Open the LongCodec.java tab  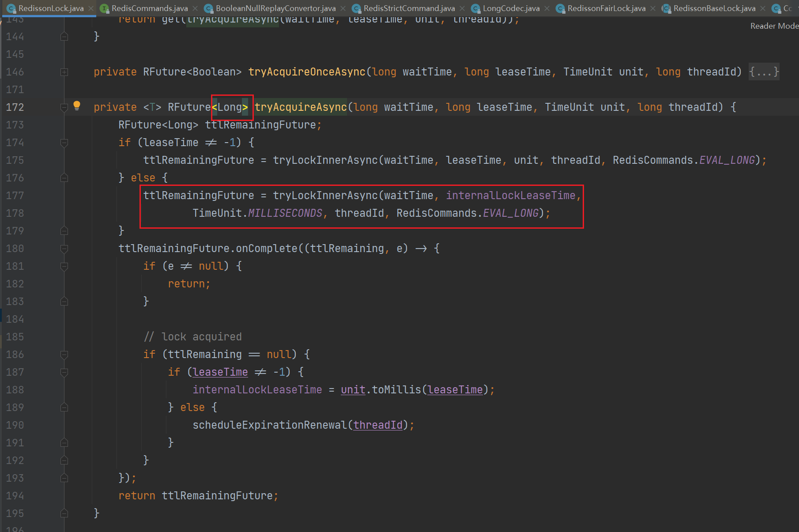(x=511, y=8)
